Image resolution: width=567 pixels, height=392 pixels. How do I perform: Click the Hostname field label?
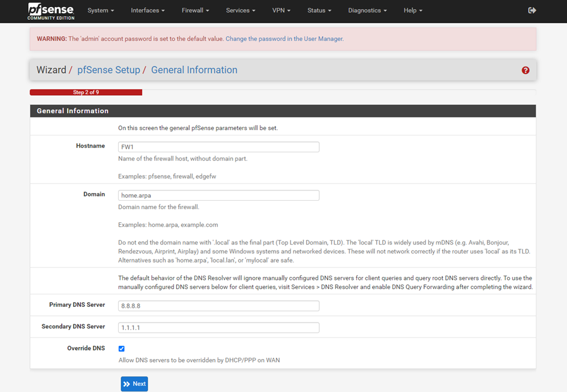(x=91, y=146)
